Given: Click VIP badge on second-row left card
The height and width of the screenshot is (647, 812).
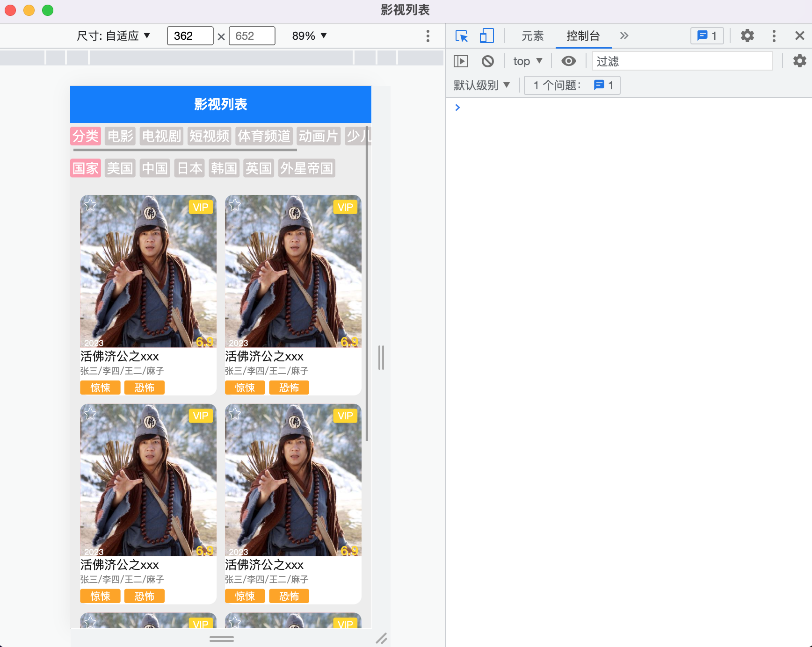Looking at the screenshot, I should tap(201, 416).
